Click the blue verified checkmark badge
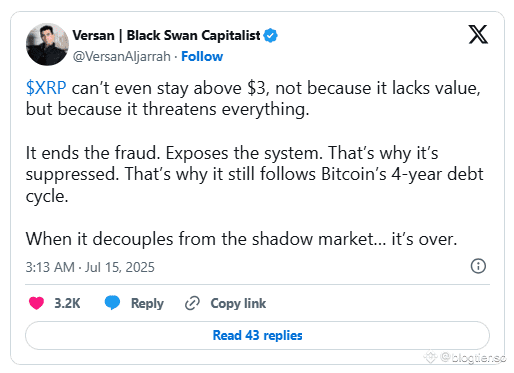The image size is (514, 373). [270, 36]
